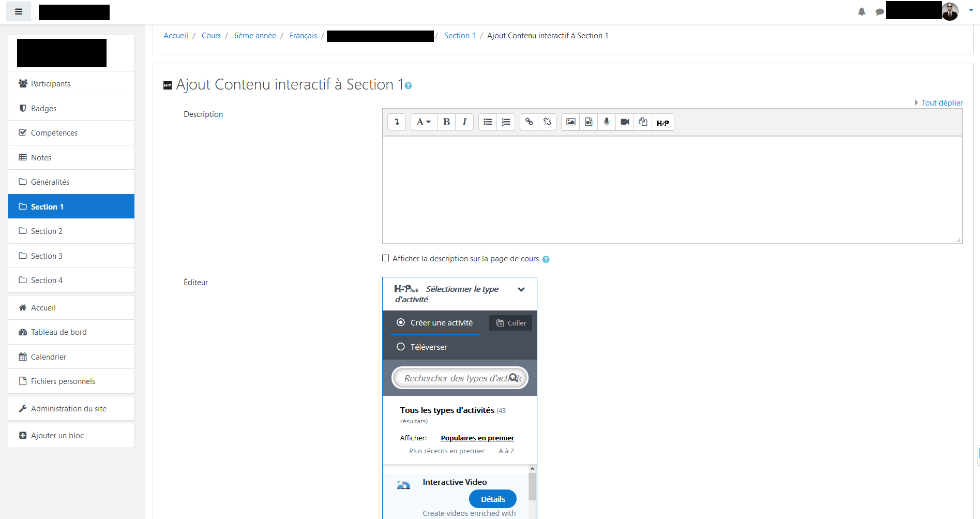Go to Cours breadcrumb link
The image size is (980, 519).
(x=211, y=36)
